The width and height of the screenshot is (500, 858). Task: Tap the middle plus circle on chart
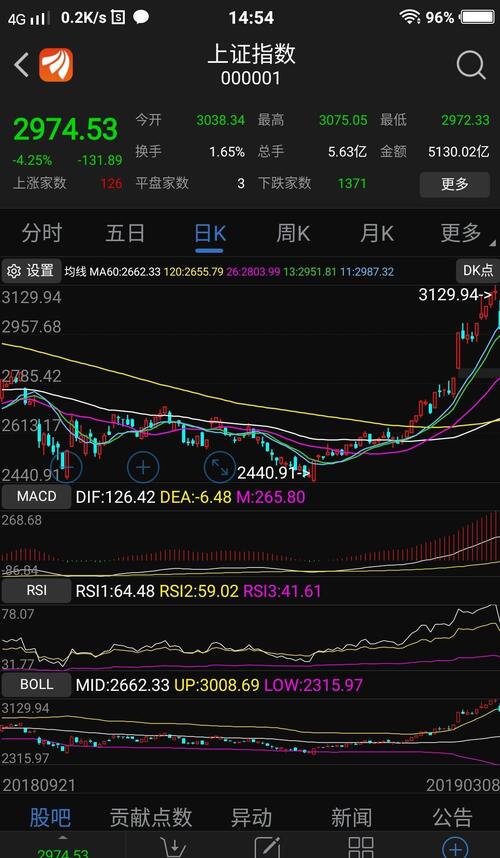(x=143, y=467)
